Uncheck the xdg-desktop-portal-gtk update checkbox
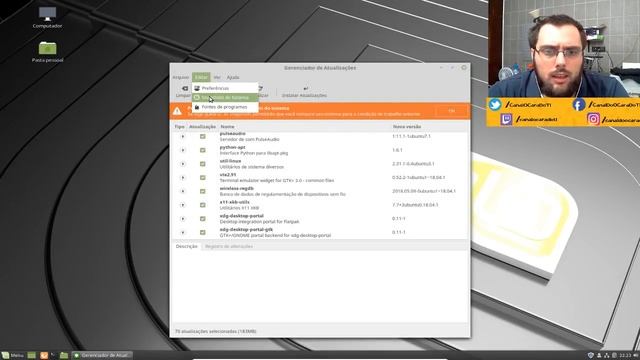640x360 pixels. [202, 232]
